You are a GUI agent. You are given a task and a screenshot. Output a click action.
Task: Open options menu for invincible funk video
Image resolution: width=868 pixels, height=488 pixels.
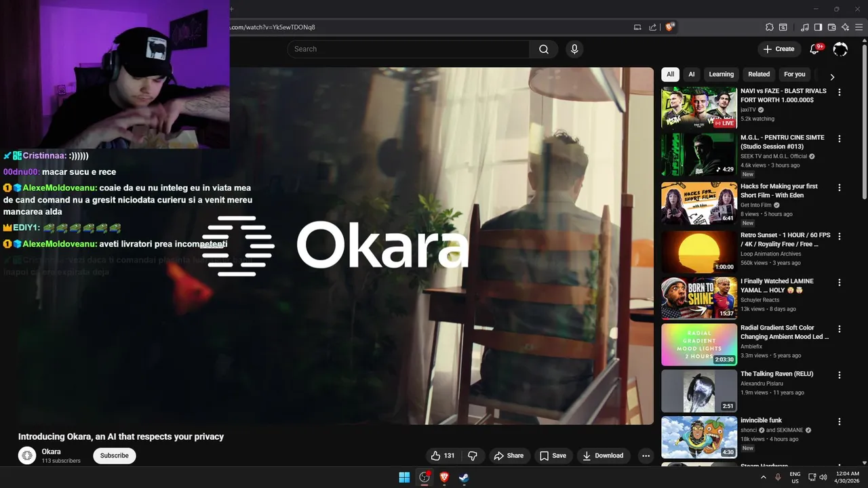pyautogui.click(x=840, y=422)
